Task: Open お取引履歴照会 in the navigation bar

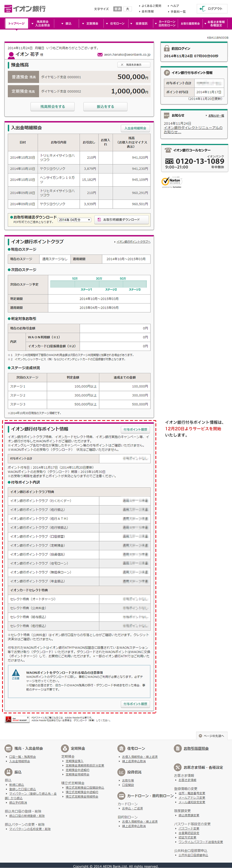Action: pos(190,24)
